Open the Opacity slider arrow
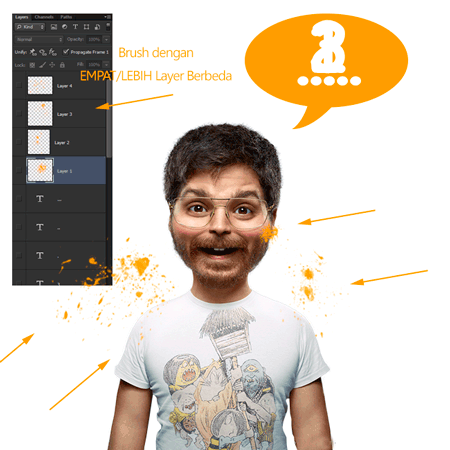Screen dimensions: 450x450 click(106, 39)
